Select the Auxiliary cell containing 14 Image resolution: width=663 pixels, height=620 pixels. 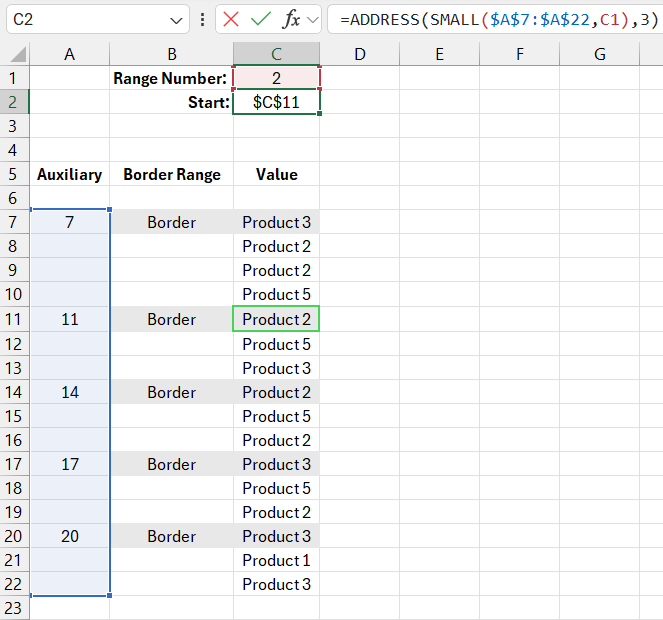tap(69, 392)
